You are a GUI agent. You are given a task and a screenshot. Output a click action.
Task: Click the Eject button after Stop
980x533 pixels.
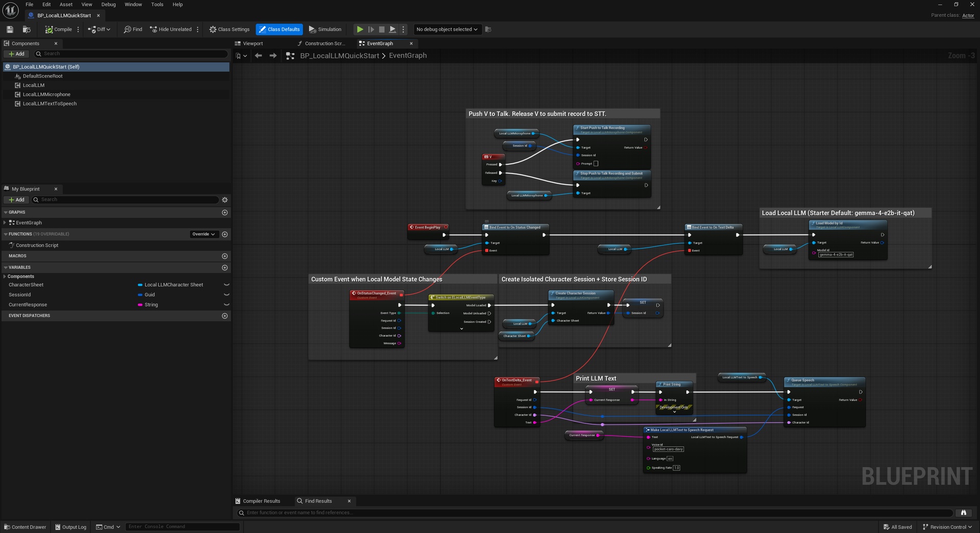pyautogui.click(x=392, y=29)
